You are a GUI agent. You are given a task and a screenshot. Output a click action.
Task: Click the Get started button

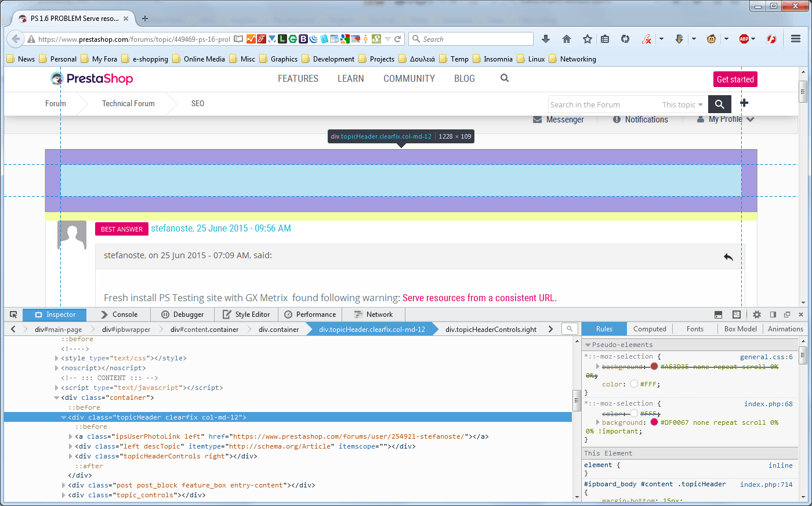tap(735, 79)
